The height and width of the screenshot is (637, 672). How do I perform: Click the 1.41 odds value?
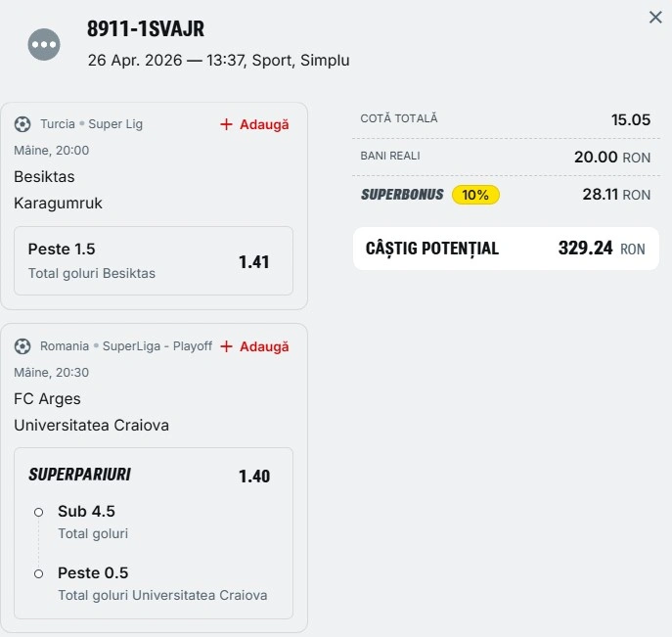[253, 262]
